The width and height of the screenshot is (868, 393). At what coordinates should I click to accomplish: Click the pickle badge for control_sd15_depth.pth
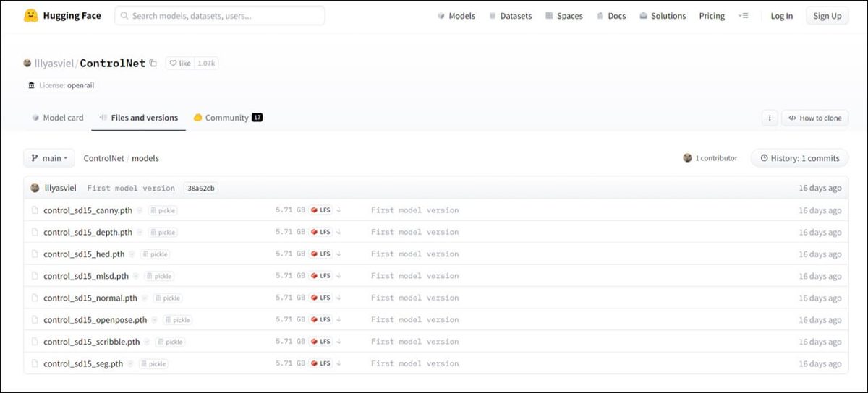pos(163,232)
